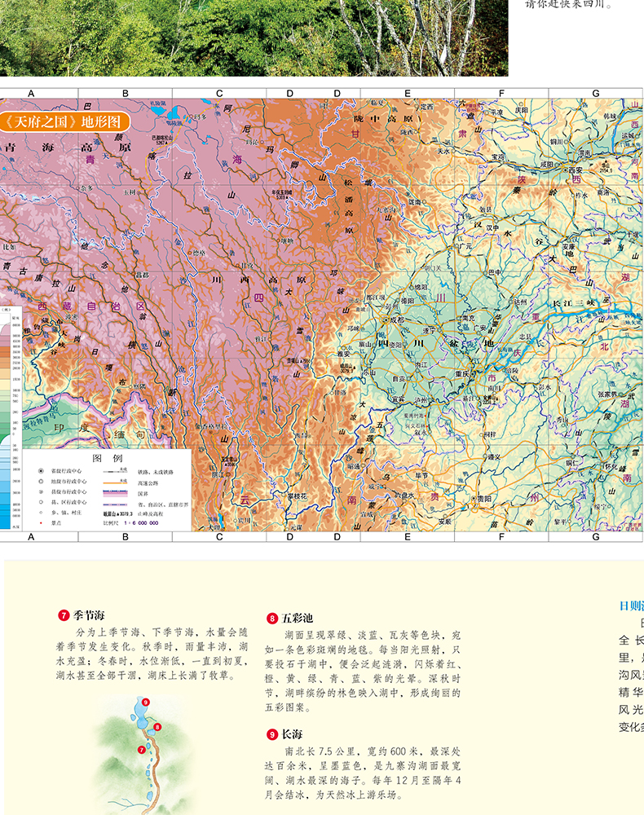Click the 内江 city label on the map
The image size is (644, 815).
(421, 365)
